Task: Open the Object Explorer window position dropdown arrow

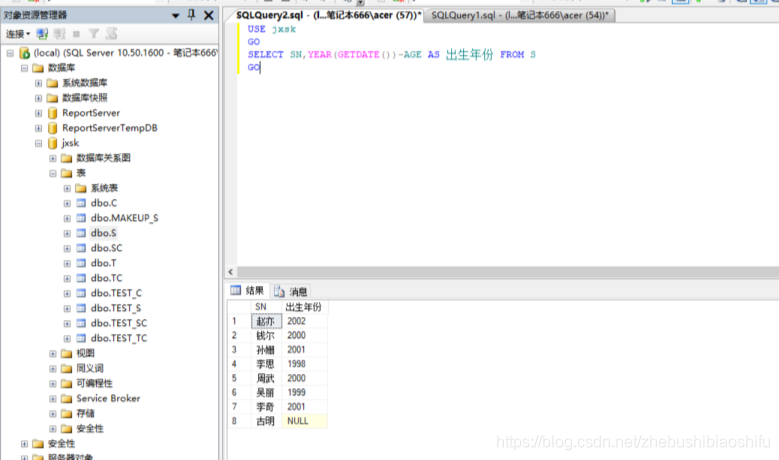Action: (175, 16)
